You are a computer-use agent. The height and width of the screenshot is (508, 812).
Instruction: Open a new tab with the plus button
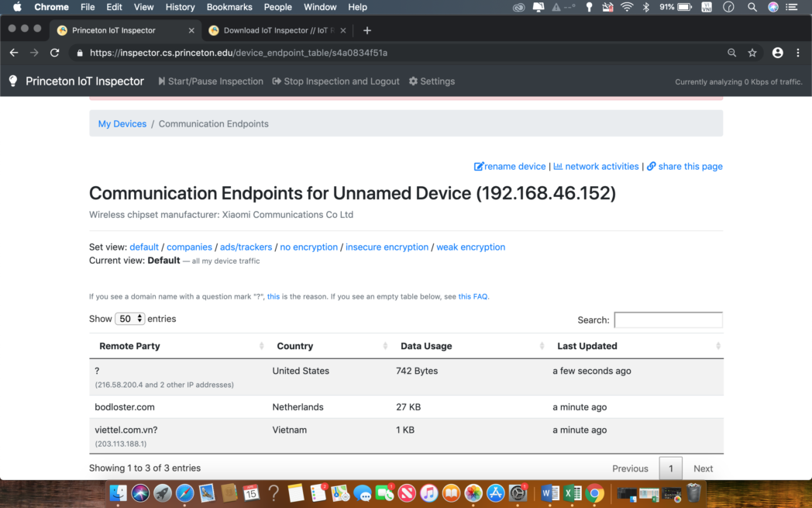(367, 30)
